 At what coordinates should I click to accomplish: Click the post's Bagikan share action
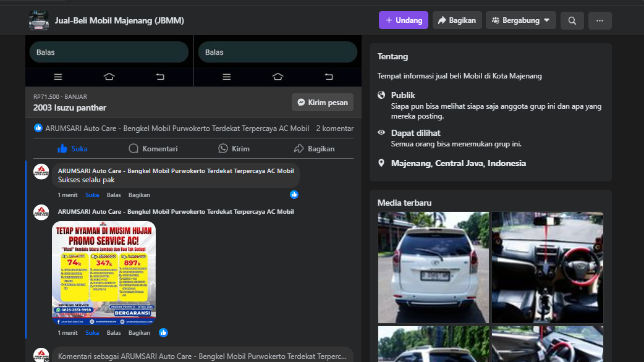pyautogui.click(x=314, y=149)
